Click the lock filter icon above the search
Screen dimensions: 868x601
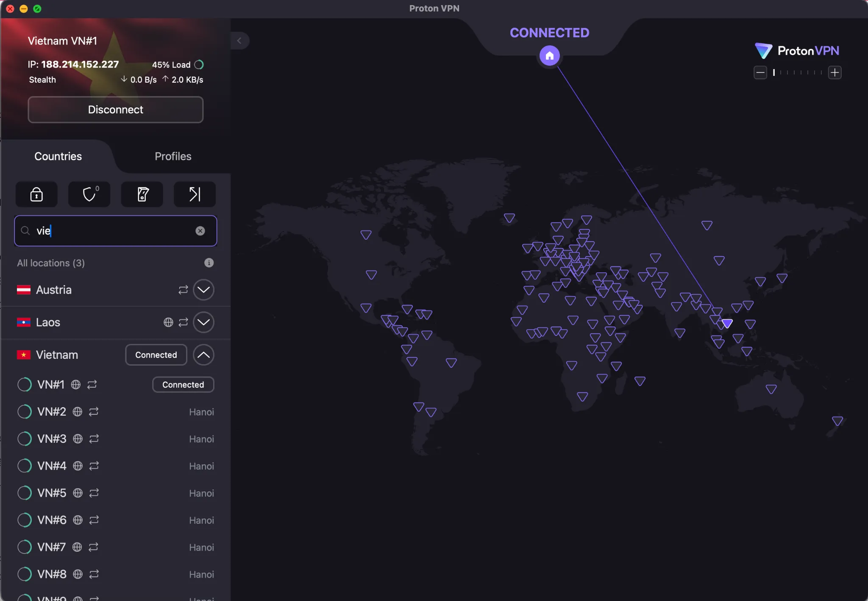36,194
